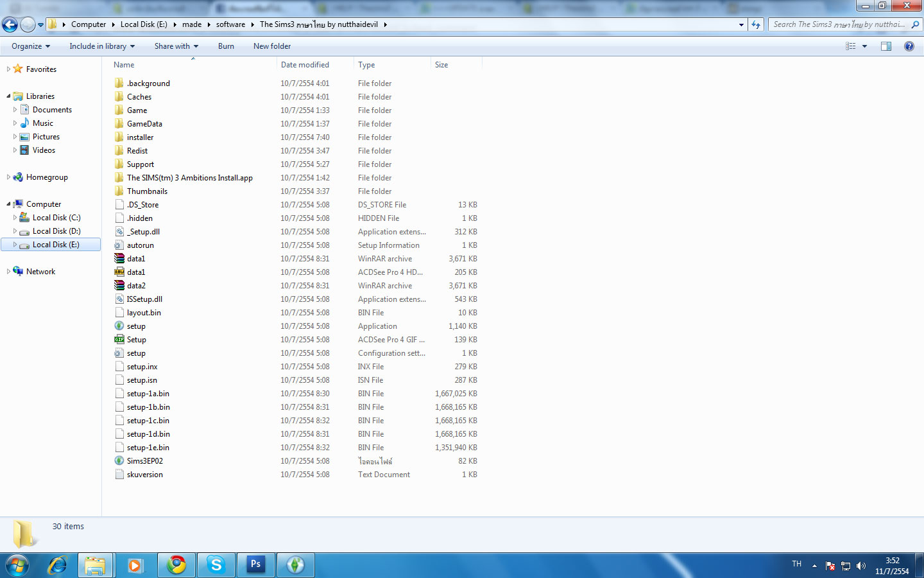Screen dimensions: 924x578
Task: Click the volume speaker tray icon
Action: (861, 566)
